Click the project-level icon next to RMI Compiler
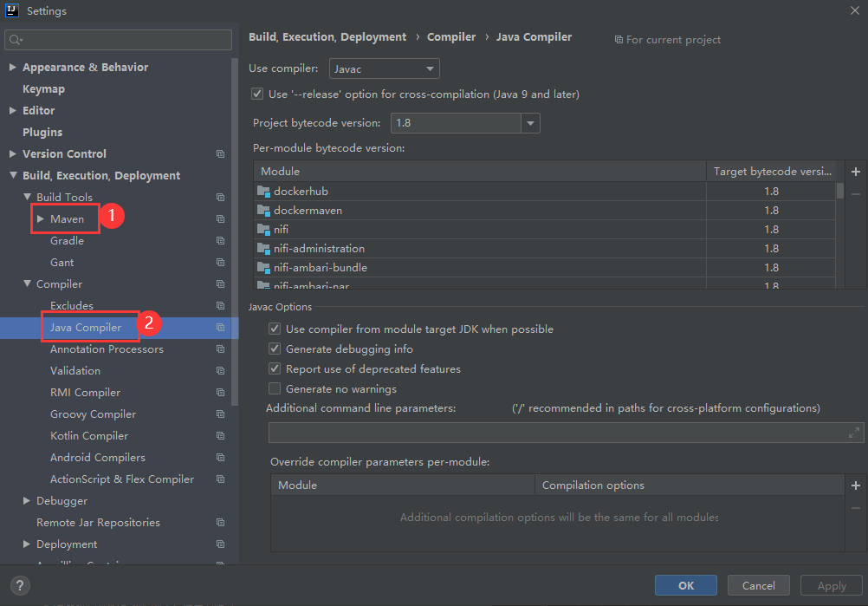This screenshot has height=606, width=868. 220,392
